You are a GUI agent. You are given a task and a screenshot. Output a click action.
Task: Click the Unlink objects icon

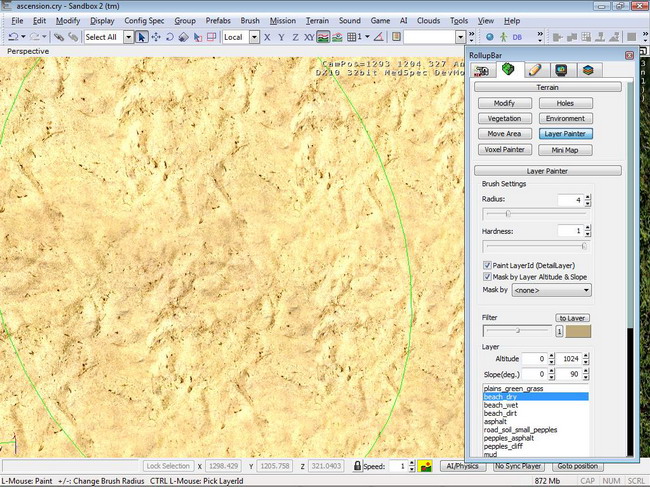73,37
